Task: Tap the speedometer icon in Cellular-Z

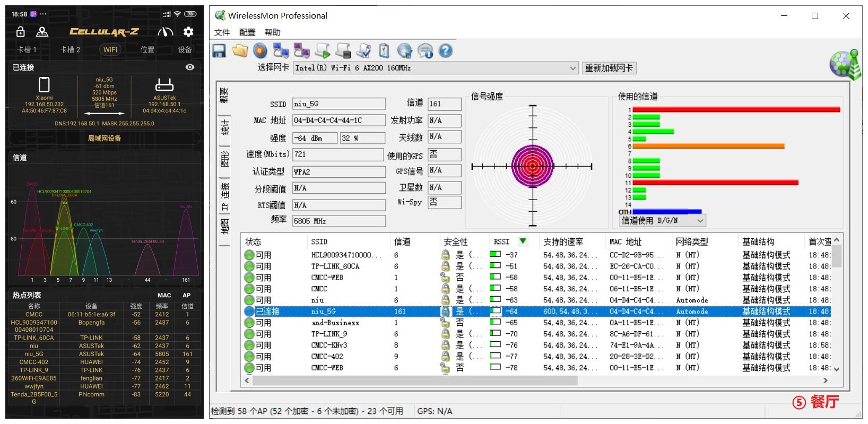Action: (166, 32)
